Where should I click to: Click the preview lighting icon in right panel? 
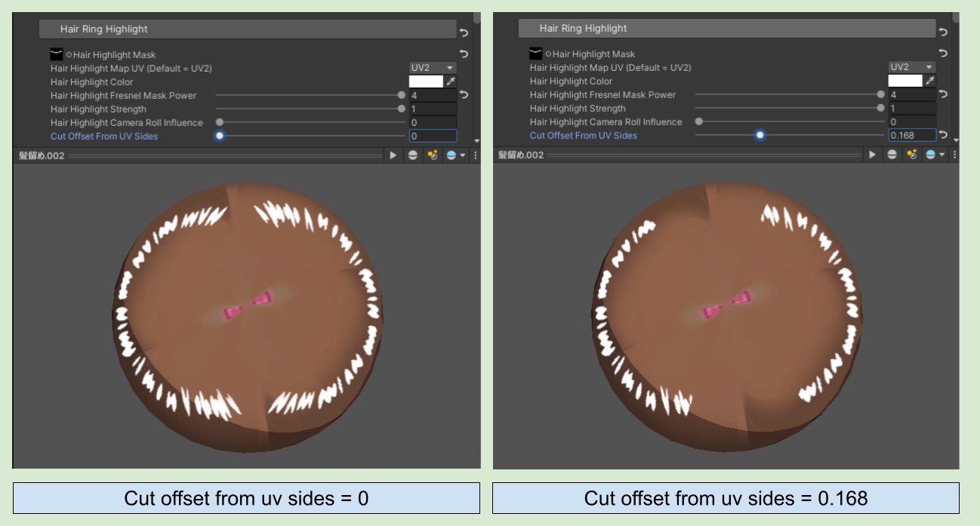[x=911, y=154]
